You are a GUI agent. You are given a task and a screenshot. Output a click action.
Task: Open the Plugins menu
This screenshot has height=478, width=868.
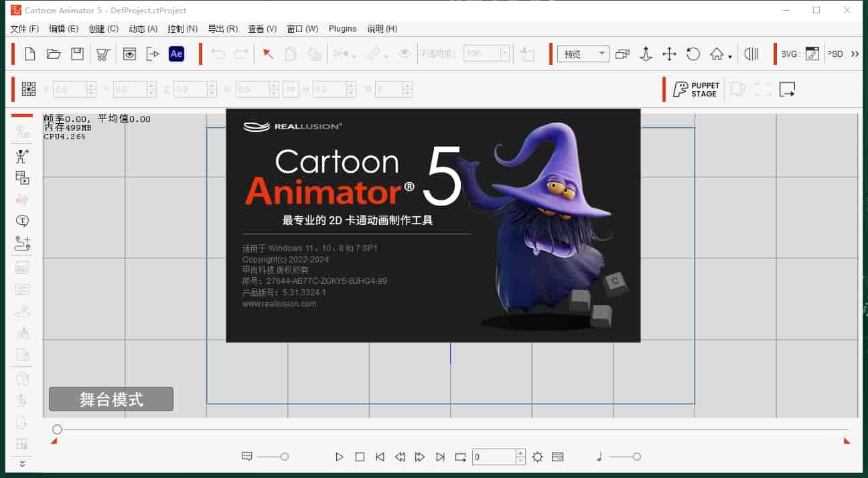point(342,29)
